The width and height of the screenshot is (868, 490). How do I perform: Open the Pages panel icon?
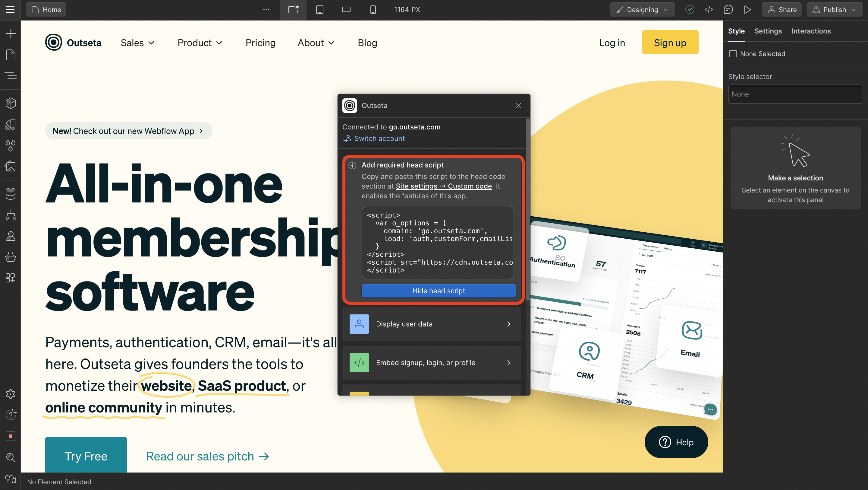click(11, 55)
